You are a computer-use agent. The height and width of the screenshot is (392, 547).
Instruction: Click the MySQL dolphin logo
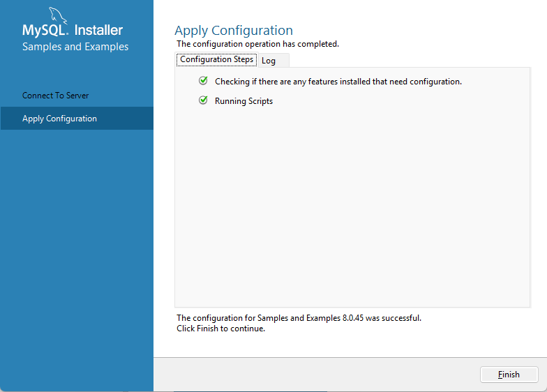coord(57,15)
